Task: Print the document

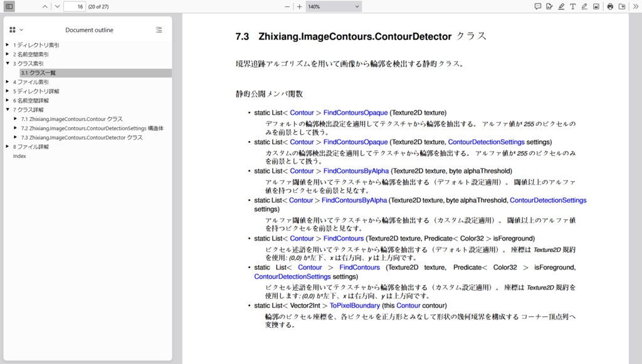Action: [x=610, y=6]
